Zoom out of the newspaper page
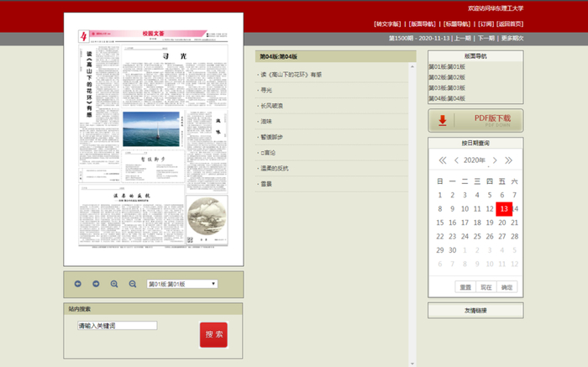This screenshot has width=588, height=367. (133, 284)
